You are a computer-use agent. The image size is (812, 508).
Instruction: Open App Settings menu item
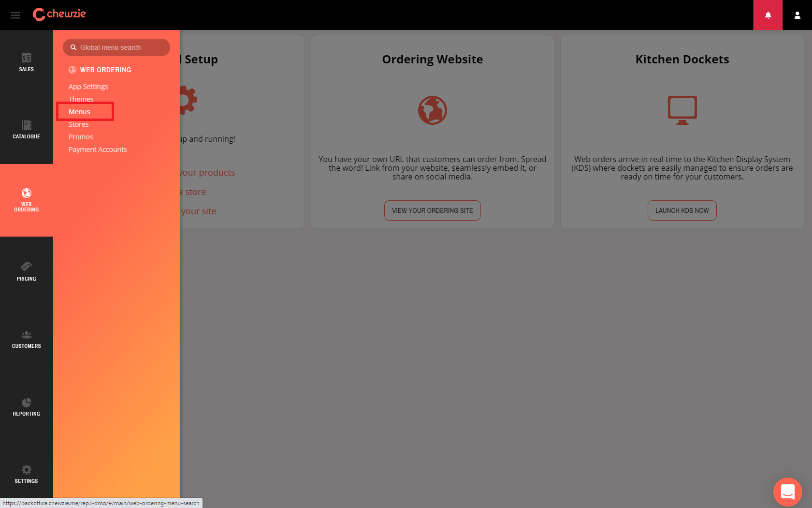tap(88, 87)
